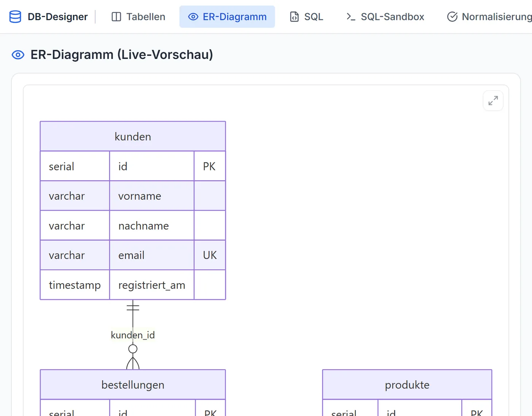Click the eye icon beside ER-Diagramm heading

pyautogui.click(x=18, y=55)
